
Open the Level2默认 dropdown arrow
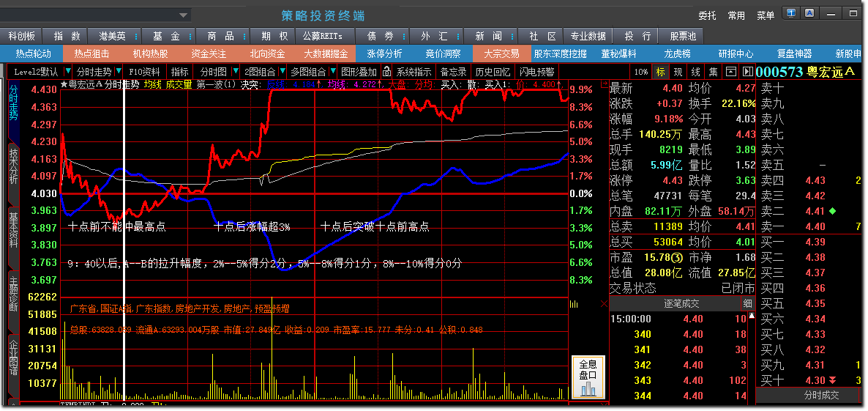coord(67,72)
